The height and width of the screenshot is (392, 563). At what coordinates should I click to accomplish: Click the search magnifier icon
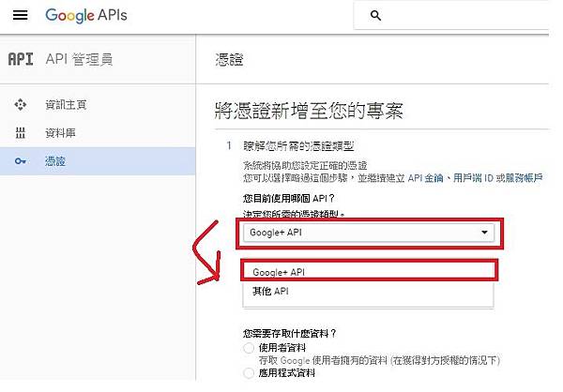(x=375, y=15)
